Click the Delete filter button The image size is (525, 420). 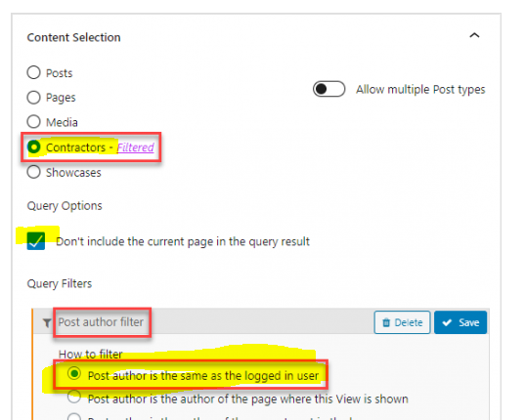click(402, 322)
